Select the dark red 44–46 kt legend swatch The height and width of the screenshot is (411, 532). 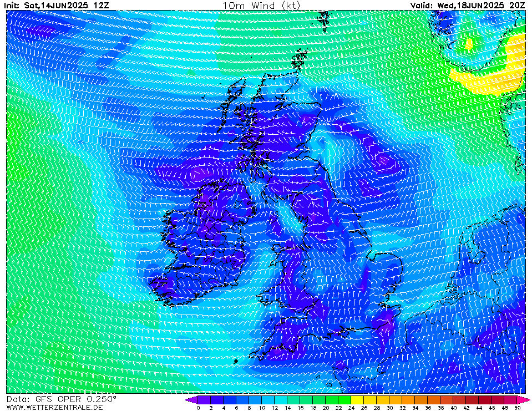click(485, 400)
